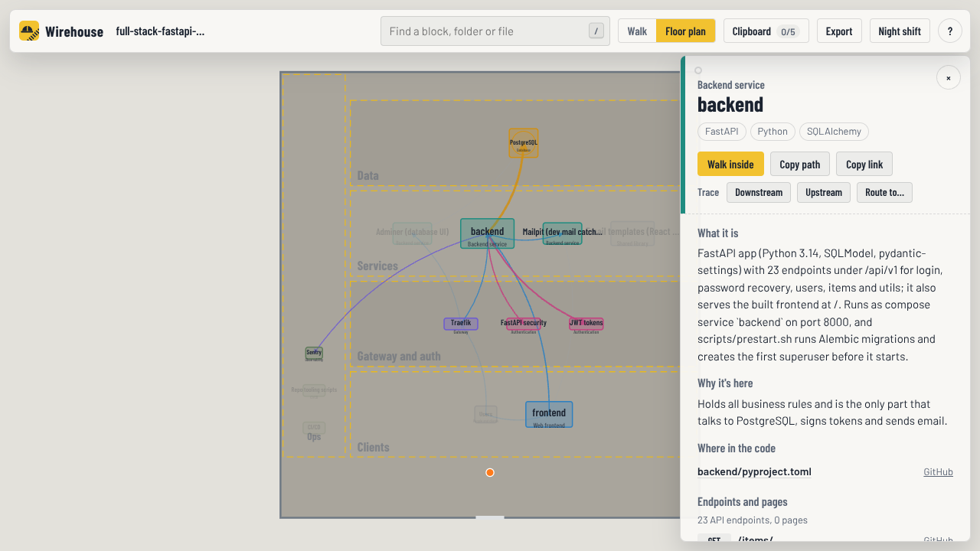Switch to Floor plan view mode
Image resolution: width=980 pixels, height=551 pixels.
pyautogui.click(x=685, y=31)
